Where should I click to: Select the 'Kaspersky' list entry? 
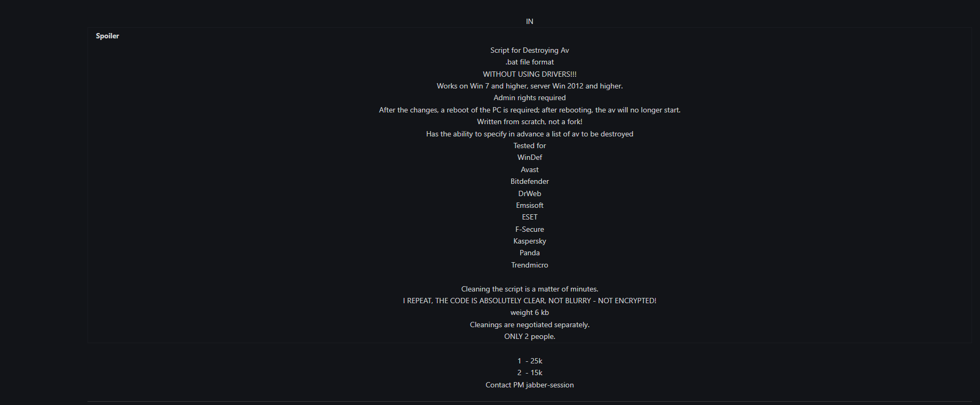point(530,241)
